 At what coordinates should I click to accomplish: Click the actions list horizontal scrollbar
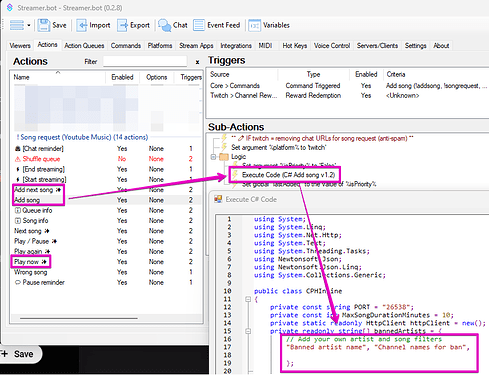pos(79,318)
